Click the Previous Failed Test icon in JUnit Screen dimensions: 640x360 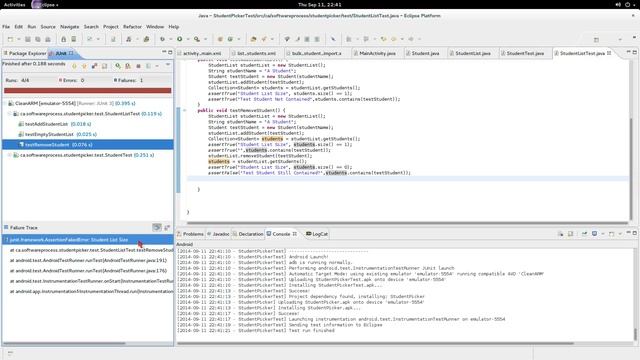point(84,66)
